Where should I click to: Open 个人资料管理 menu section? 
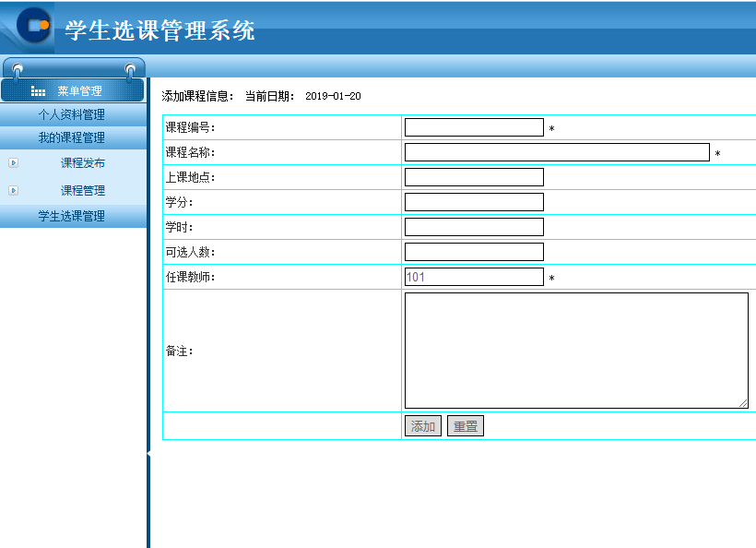point(72,114)
